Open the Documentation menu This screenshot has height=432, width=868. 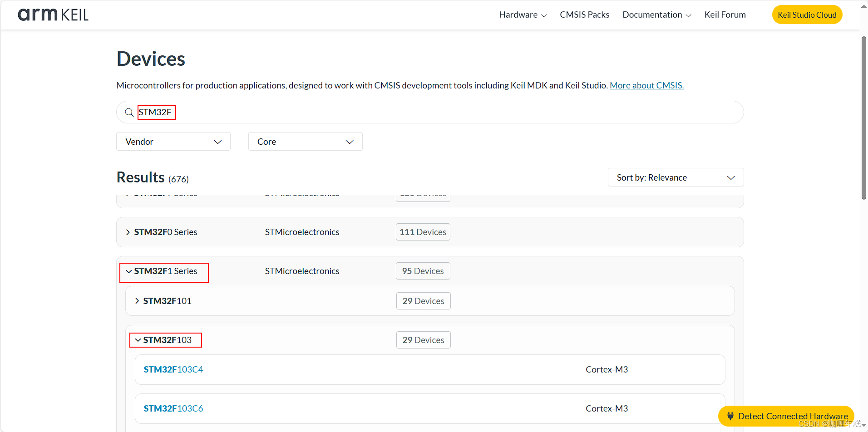click(657, 15)
